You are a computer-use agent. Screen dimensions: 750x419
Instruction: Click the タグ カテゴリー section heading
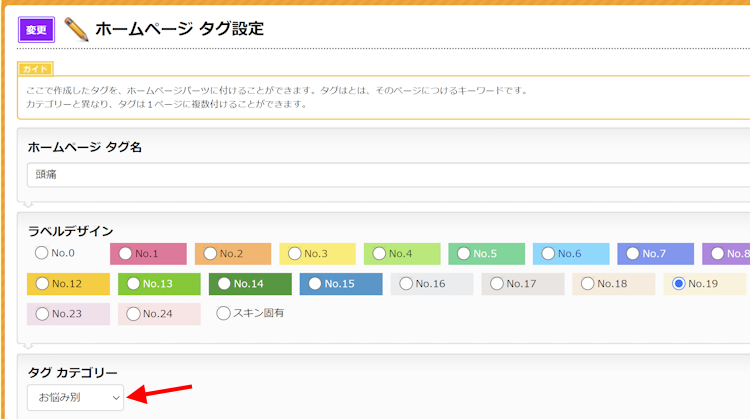72,372
